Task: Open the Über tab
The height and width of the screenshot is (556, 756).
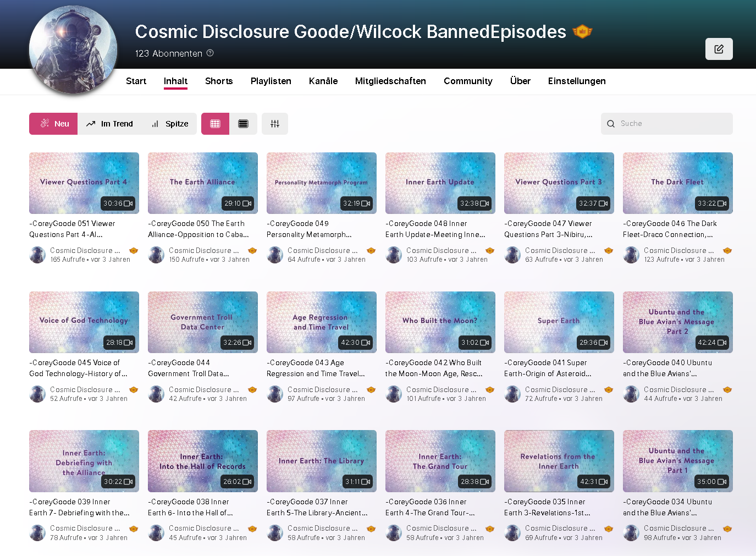Action: (520, 81)
